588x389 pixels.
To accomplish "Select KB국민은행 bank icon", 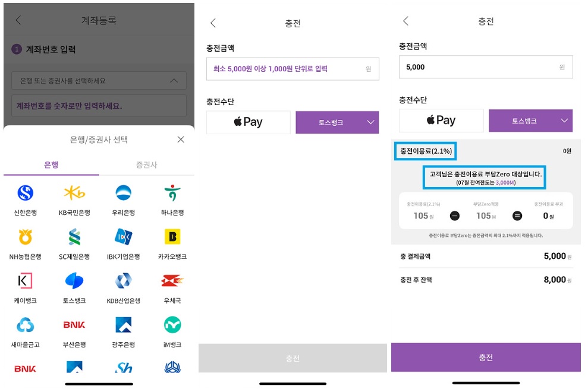I will [x=74, y=193].
